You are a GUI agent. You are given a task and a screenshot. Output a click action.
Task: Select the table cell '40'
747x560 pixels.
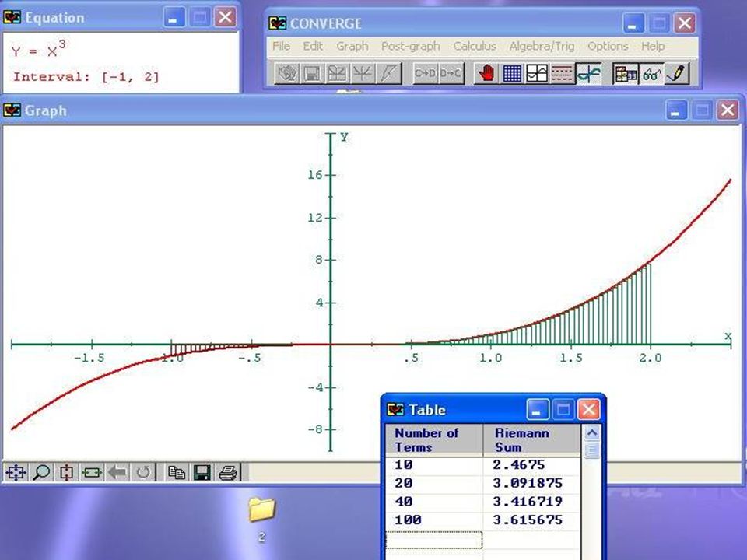tap(434, 502)
